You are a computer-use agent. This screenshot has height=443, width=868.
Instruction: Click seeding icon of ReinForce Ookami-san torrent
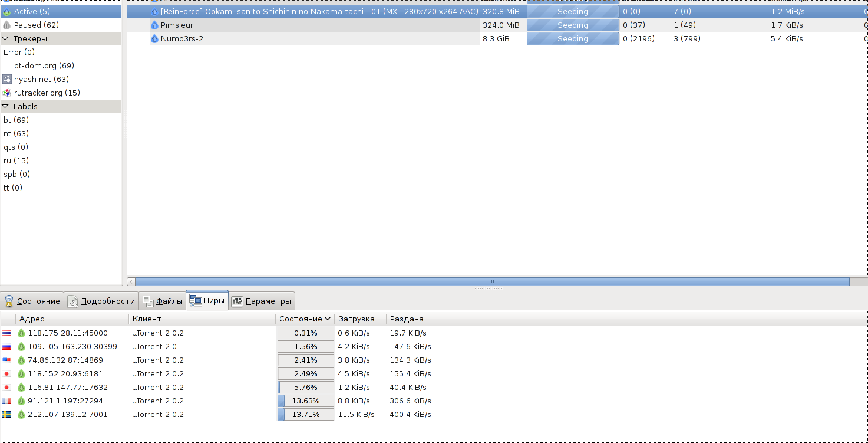click(x=155, y=11)
